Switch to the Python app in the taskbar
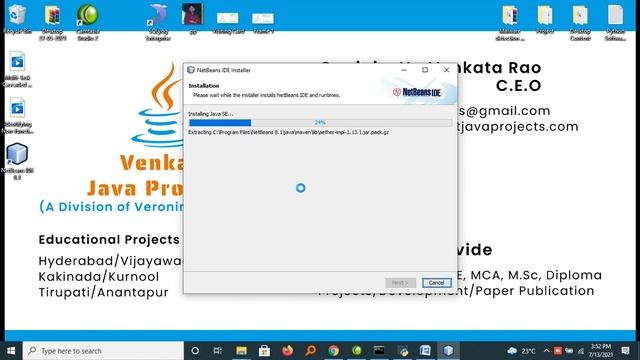Image resolution: width=640 pixels, height=360 pixels. pos(403,351)
